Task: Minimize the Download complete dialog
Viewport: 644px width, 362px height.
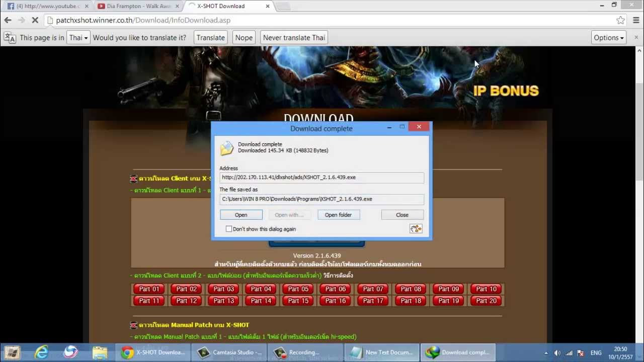Action: point(389,127)
